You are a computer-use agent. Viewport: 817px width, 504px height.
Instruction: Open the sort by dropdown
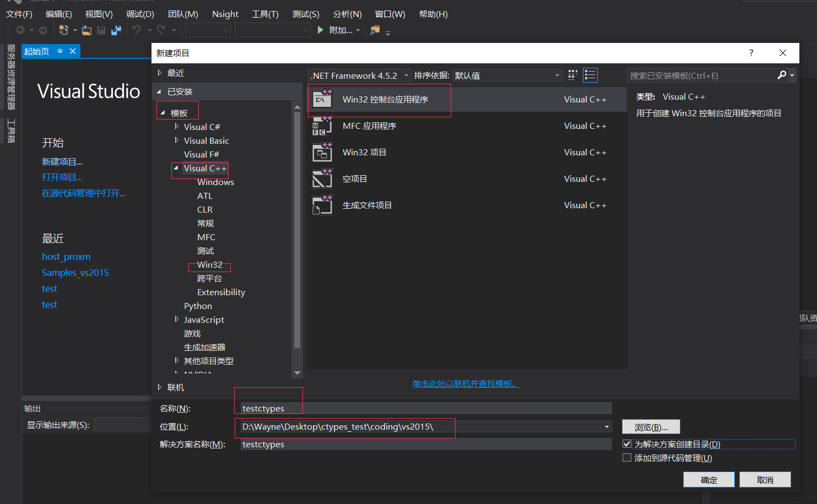557,75
